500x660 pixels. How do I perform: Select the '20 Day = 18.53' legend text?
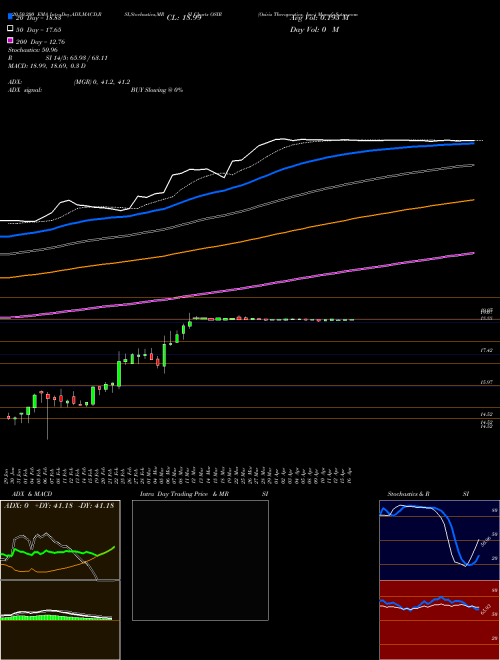pyautogui.click(x=39, y=18)
